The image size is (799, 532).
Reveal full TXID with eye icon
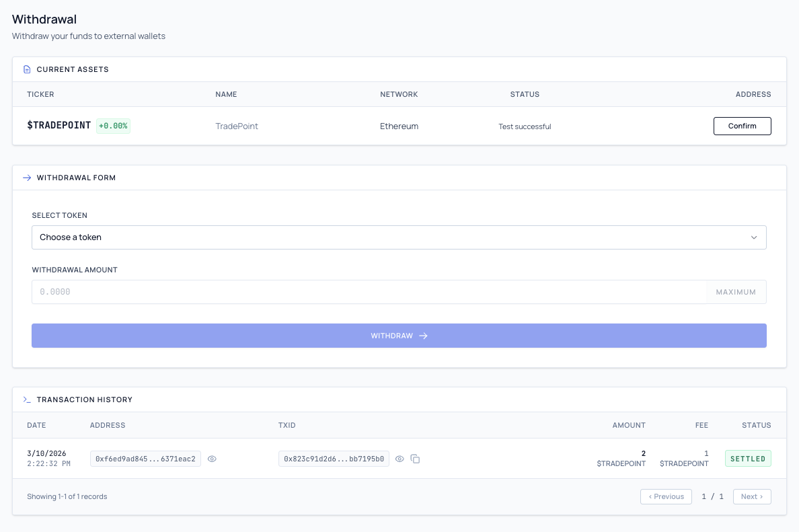click(399, 459)
